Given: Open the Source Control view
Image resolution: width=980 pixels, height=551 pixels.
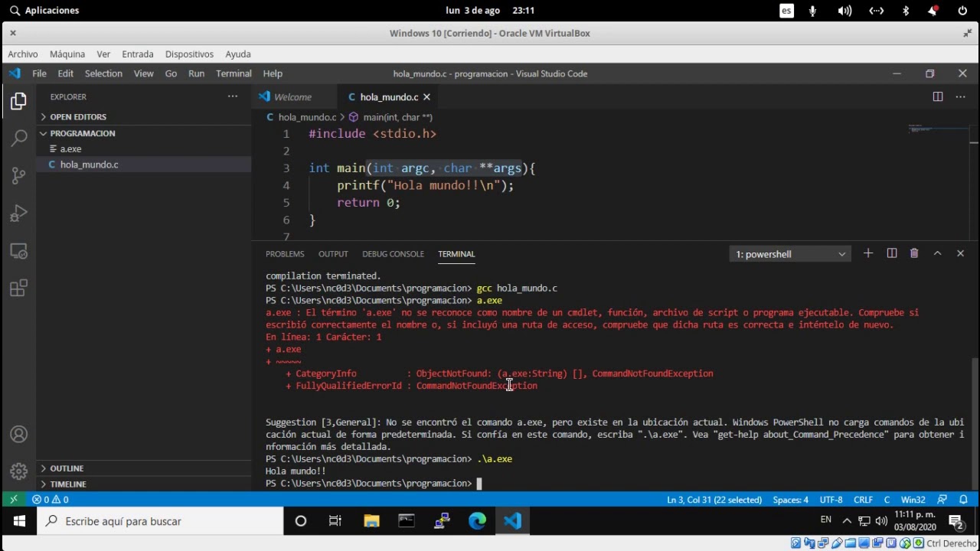Looking at the screenshot, I should tap(18, 175).
